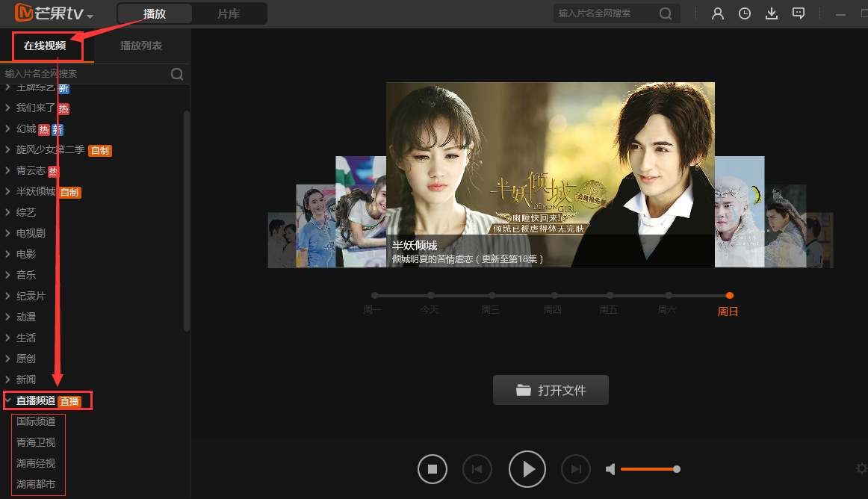Open the message feedback icon
The image size is (868, 499).
click(x=798, y=13)
